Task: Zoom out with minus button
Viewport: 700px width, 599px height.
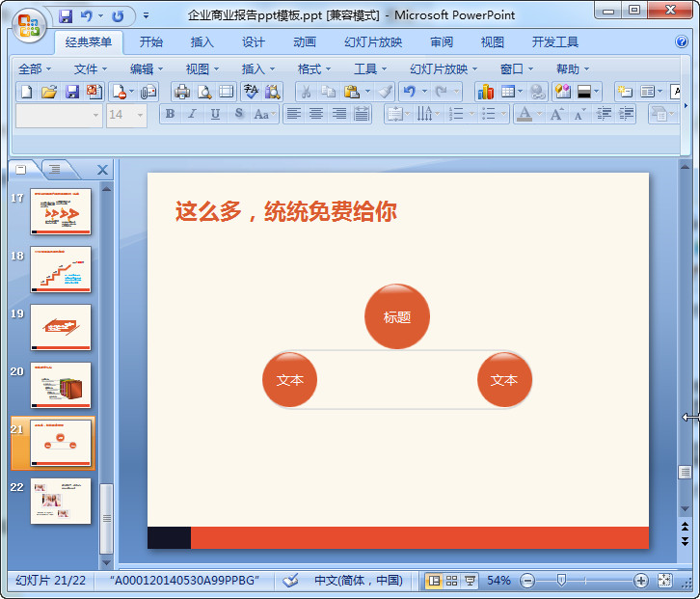Action: 527,581
